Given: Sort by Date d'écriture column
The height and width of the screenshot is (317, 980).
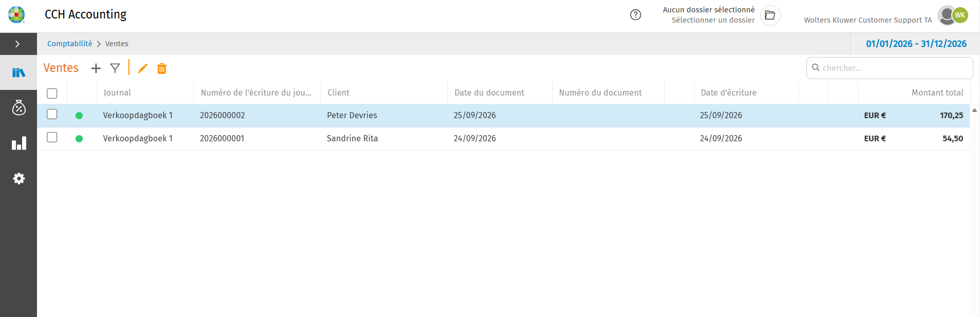Looking at the screenshot, I should click(728, 92).
